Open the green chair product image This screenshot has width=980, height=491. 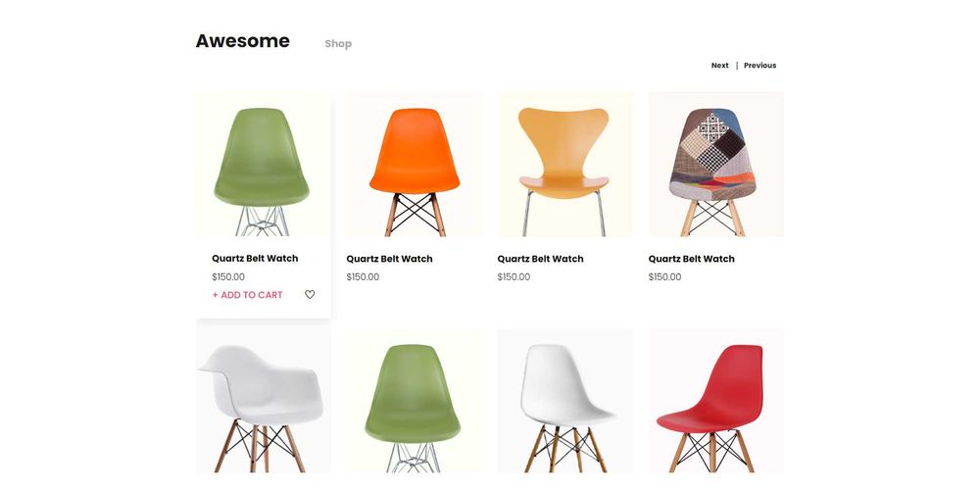pyautogui.click(x=264, y=165)
